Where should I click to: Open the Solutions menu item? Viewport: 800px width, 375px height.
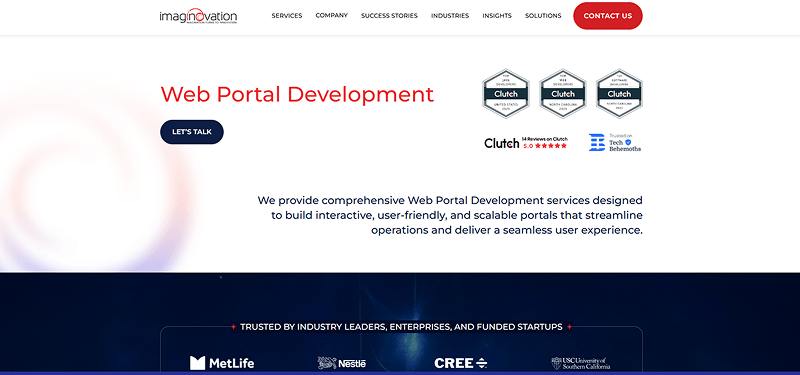coord(543,16)
